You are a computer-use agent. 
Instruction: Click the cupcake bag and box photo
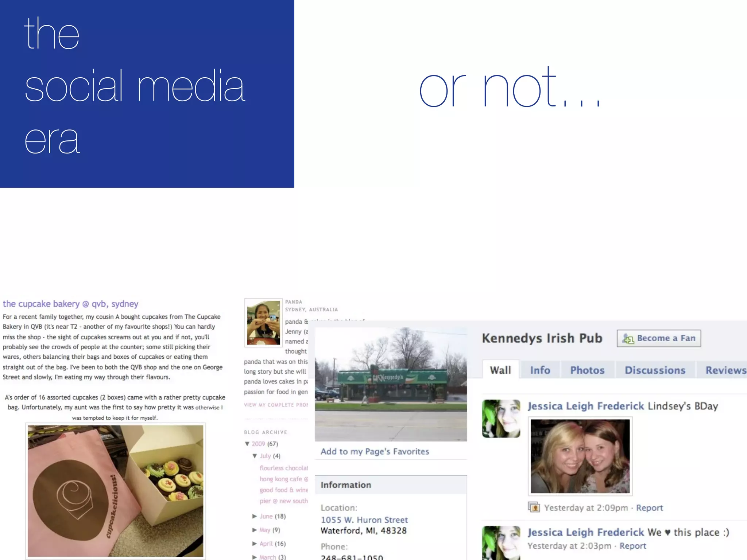coord(115,491)
